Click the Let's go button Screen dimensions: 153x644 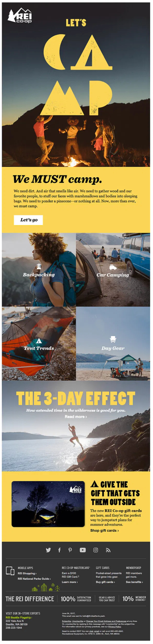28,220
